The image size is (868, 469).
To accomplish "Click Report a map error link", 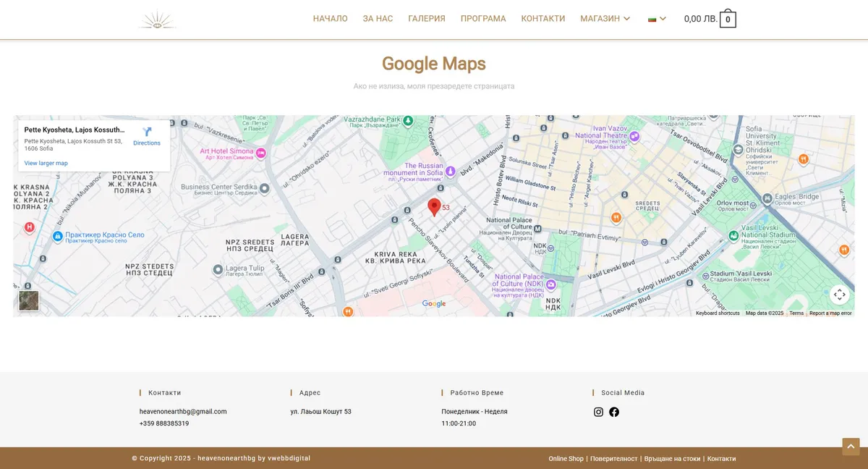I will tap(830, 313).
